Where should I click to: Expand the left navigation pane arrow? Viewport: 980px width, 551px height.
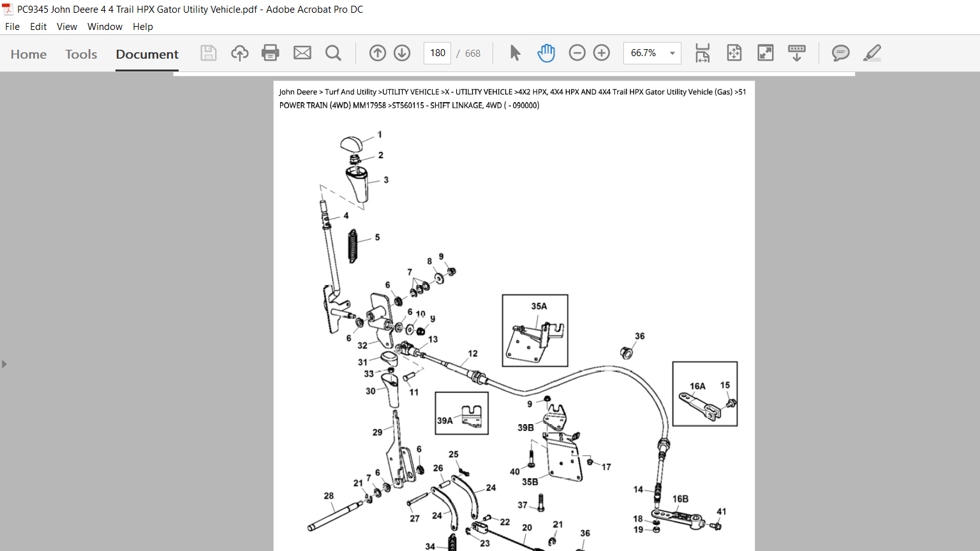click(4, 364)
